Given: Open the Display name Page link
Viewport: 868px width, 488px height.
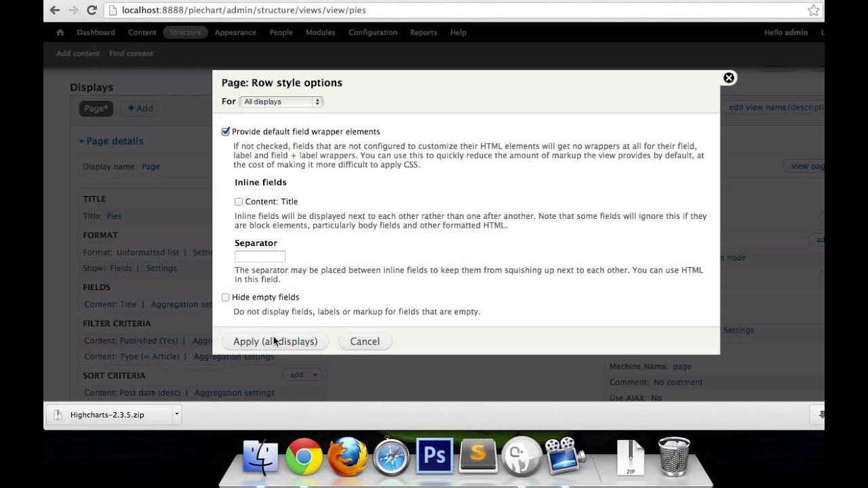Looking at the screenshot, I should (x=151, y=167).
